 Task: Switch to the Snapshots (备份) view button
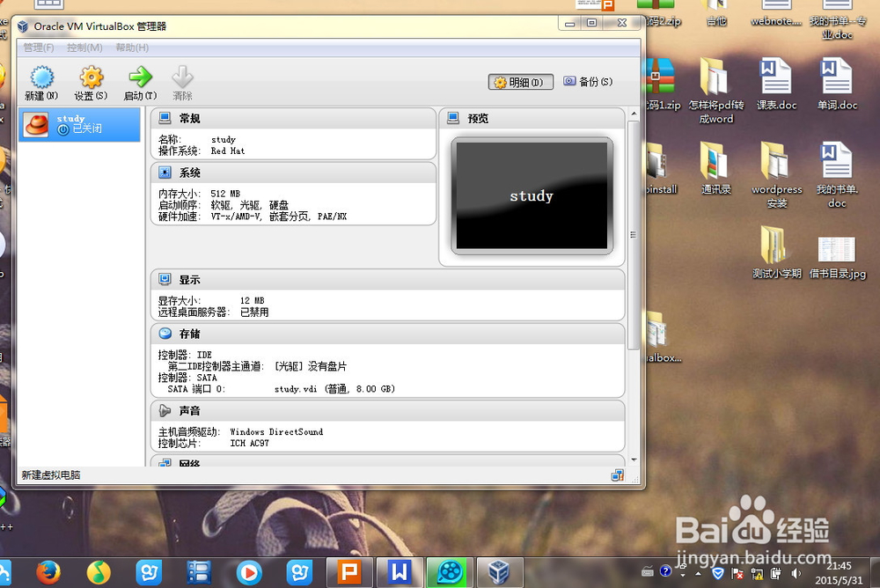(588, 82)
